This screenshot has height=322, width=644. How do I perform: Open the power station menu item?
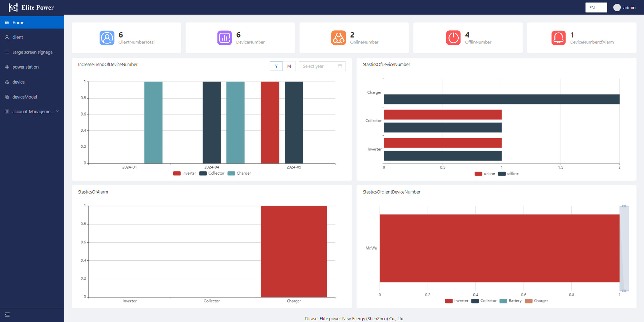point(25,67)
